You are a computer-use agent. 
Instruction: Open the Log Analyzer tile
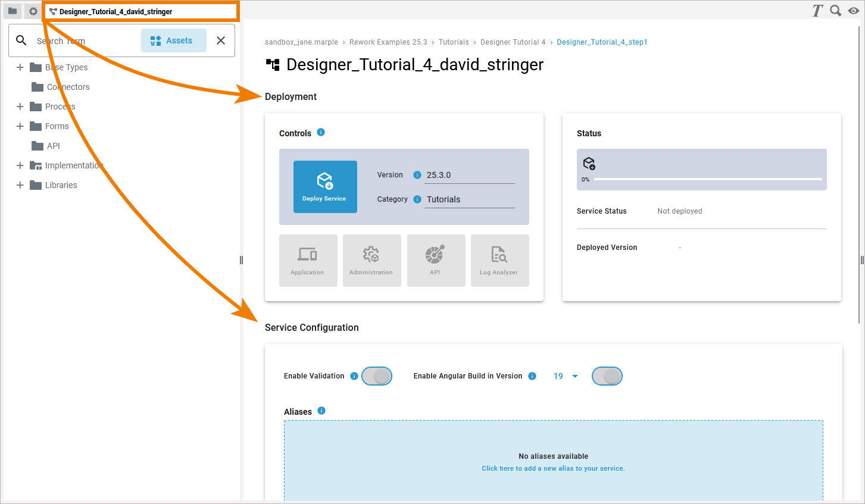(x=499, y=261)
